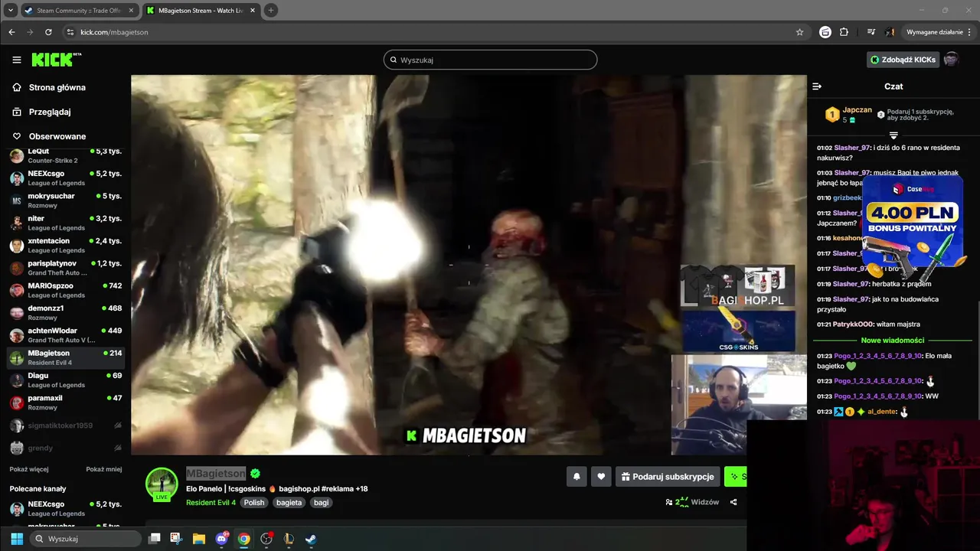980x551 pixels.
Task: Open offline grendy channel
Action: (x=65, y=448)
